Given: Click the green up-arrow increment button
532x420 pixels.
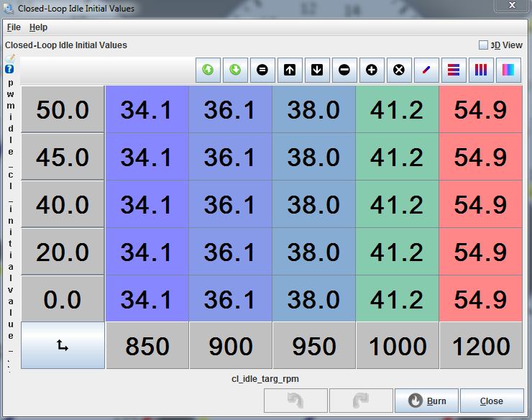Looking at the screenshot, I should coord(208,70).
